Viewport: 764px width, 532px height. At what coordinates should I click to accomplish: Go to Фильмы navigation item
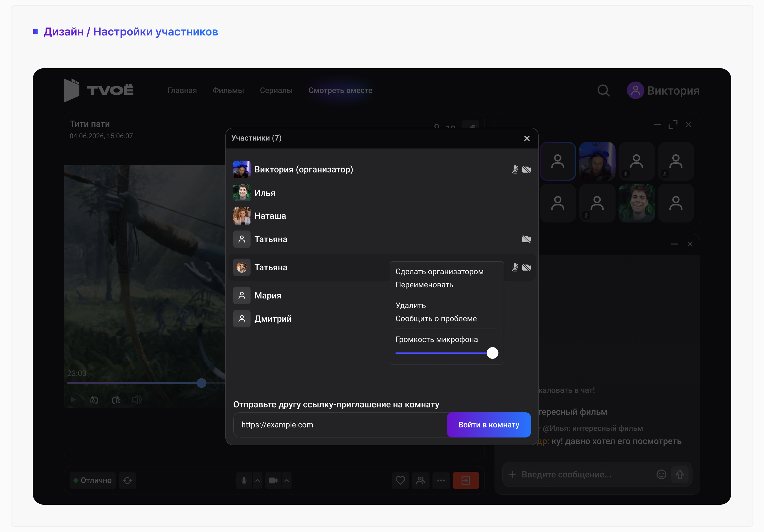pos(228,91)
